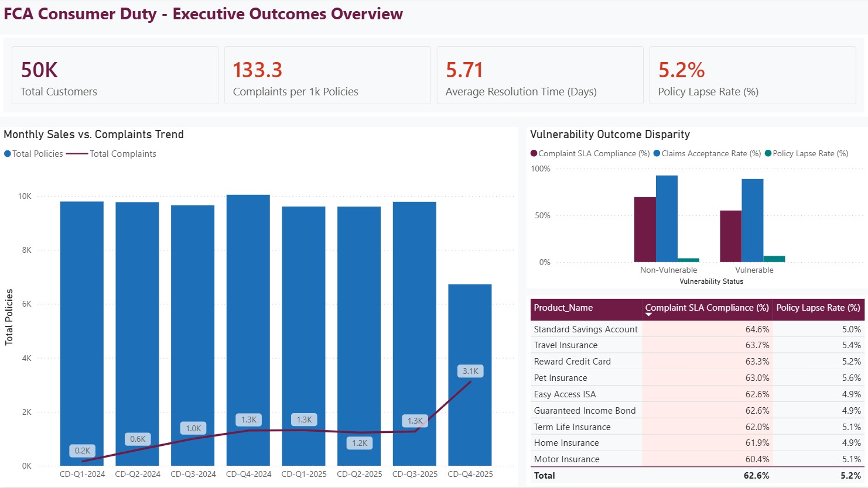
Task: Click the 1.2K complaints data label
Action: [360, 443]
